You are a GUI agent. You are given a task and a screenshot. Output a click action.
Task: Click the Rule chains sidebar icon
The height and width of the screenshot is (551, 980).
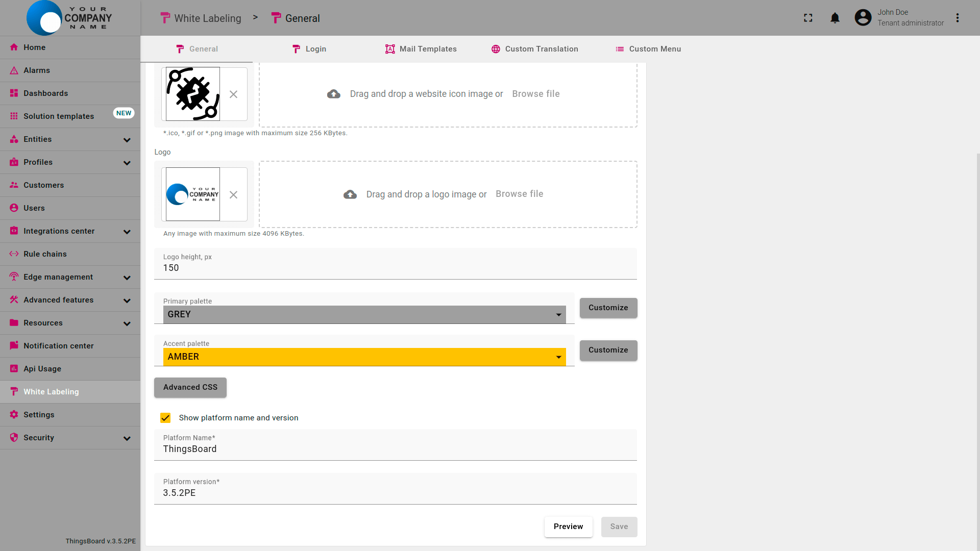click(14, 254)
